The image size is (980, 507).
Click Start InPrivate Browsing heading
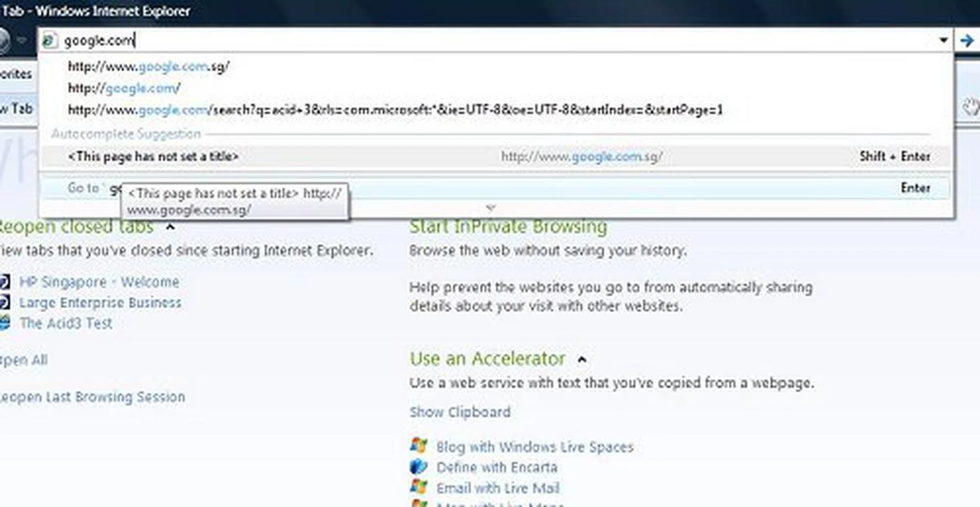(508, 226)
